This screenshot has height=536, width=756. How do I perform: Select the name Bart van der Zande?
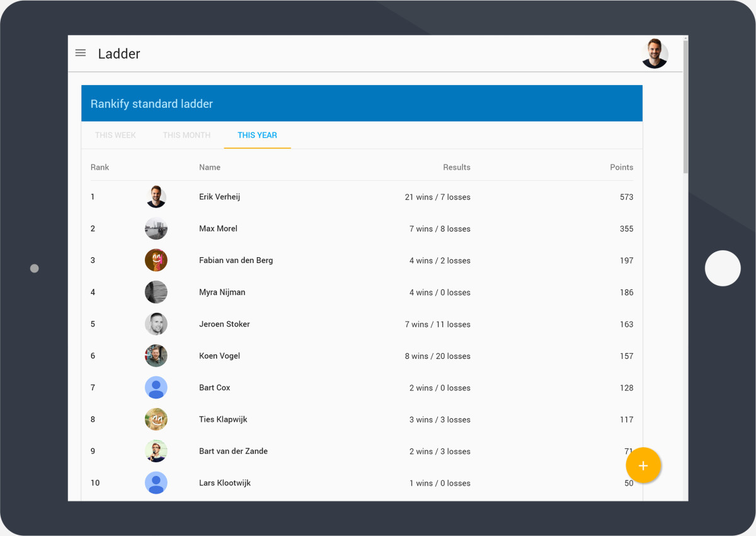[x=233, y=451]
